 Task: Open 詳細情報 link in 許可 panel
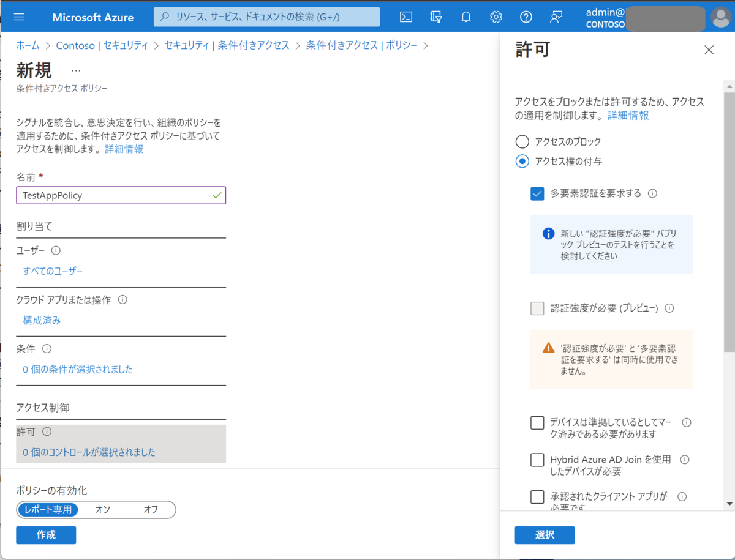click(x=628, y=115)
